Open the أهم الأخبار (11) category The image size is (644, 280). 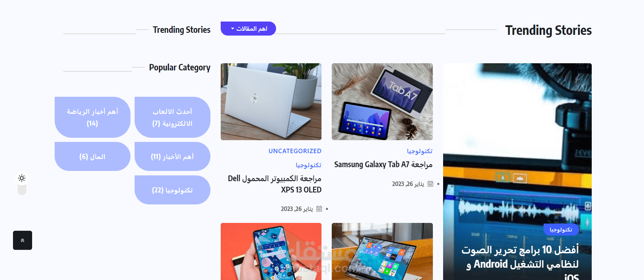point(173,157)
